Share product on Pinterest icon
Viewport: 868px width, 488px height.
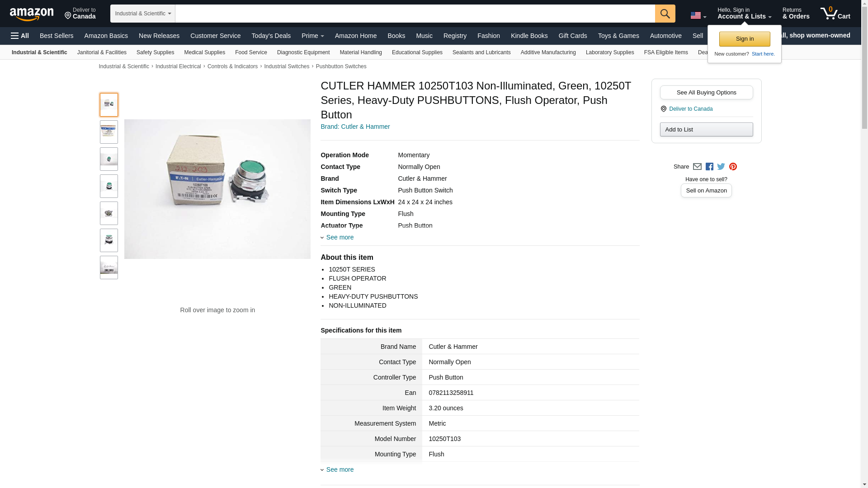coord(733,167)
